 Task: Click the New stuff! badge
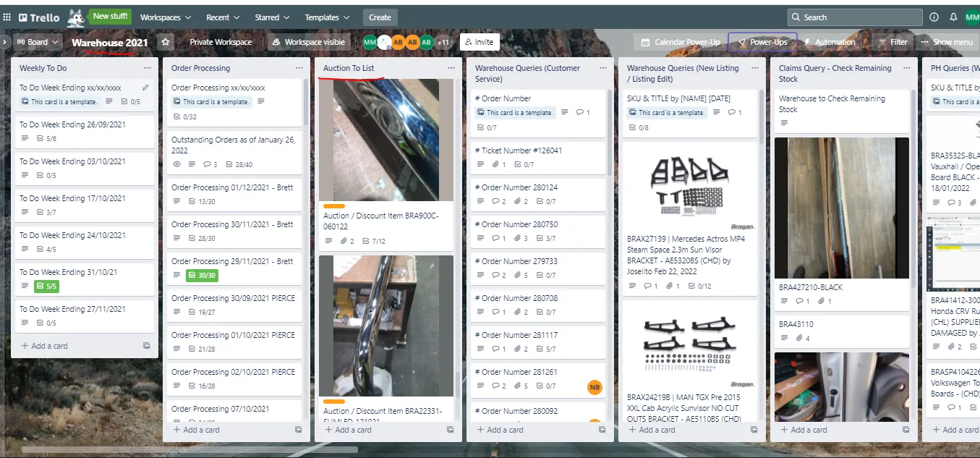(111, 16)
